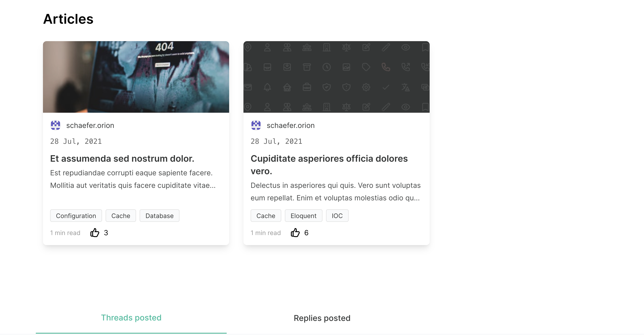644x335 pixels.
Task: Open the dark icon-pattern article image
Action: [x=336, y=77]
